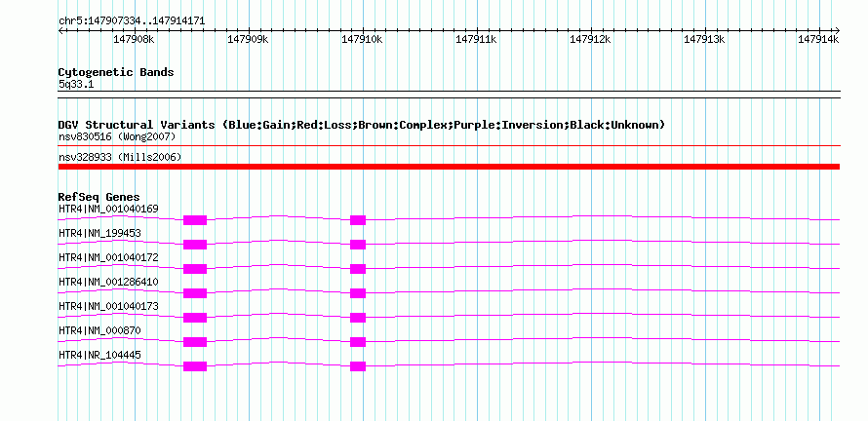This screenshot has width=868, height=421.
Task: Click the Cytogenetic Bands track title
Action: pos(116,72)
